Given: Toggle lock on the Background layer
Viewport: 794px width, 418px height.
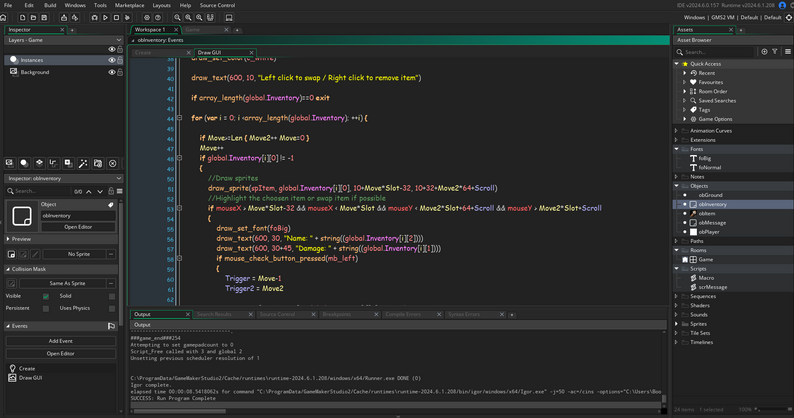Looking at the screenshot, I should [120, 72].
